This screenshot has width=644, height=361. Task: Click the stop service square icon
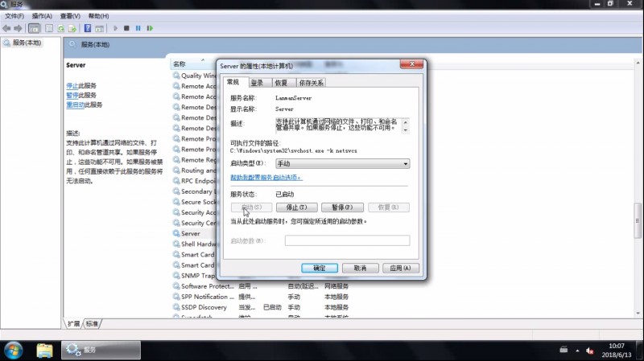[x=126, y=28]
